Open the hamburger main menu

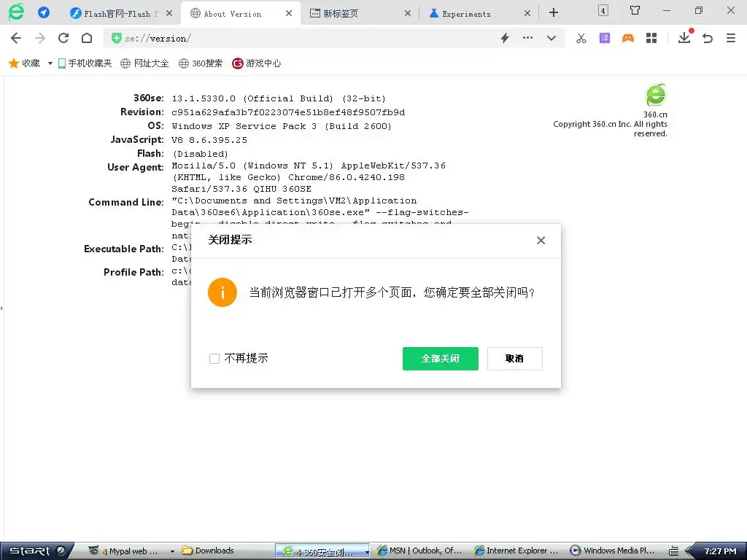pos(731,38)
